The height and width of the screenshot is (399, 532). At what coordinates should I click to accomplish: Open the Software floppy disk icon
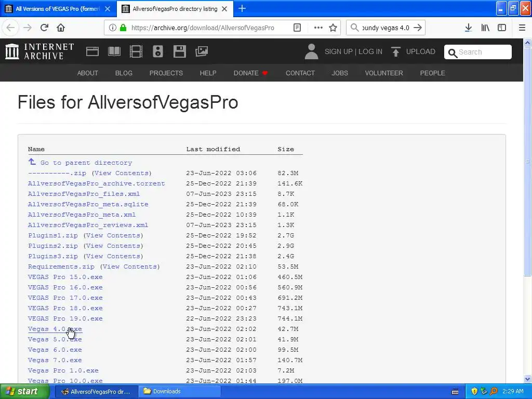(179, 51)
